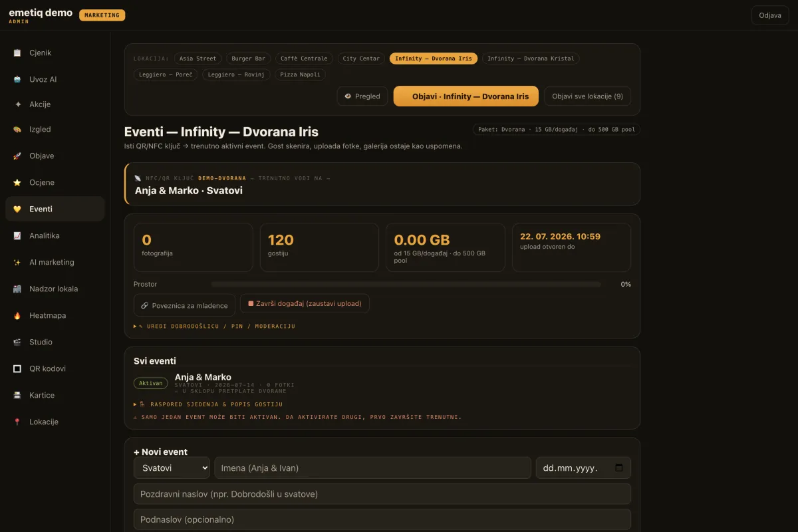The height and width of the screenshot is (532, 798).
Task: Click the MARKETING badge in header
Action: pos(102,15)
